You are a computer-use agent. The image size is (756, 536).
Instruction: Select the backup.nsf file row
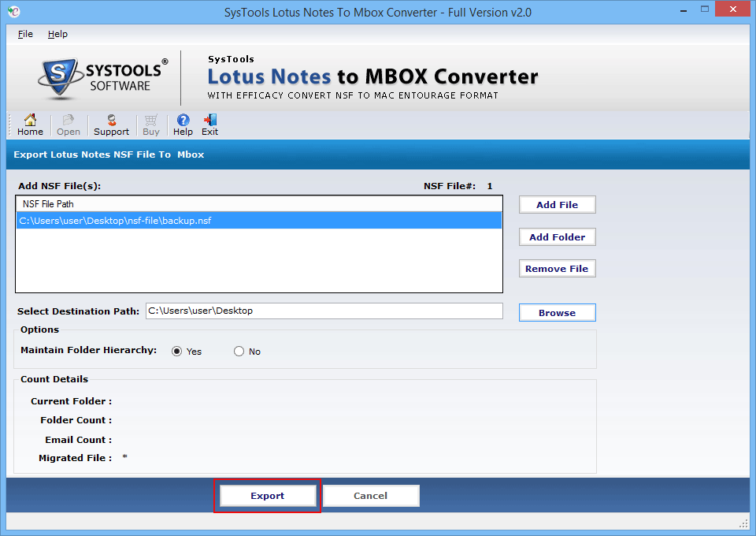click(x=259, y=221)
